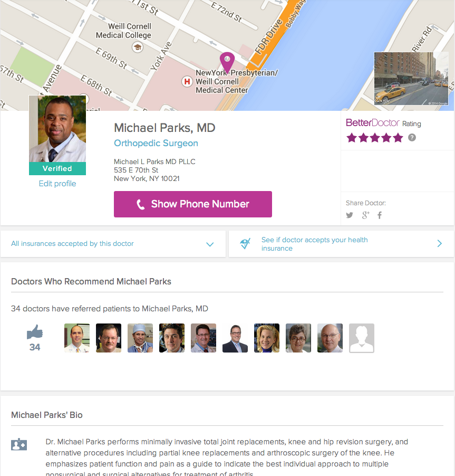Viewport: 455px width, 476px height.
Task: Click the blank placeholder doctor avatar
Action: point(362,338)
